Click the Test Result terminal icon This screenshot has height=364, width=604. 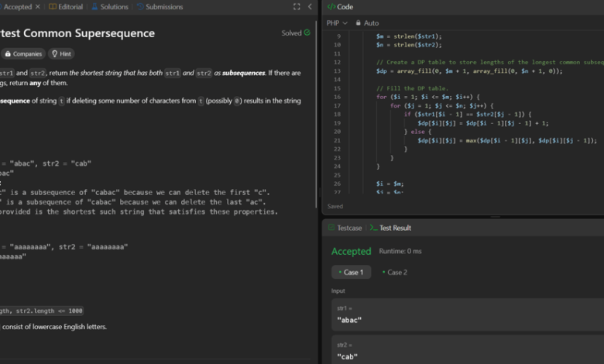pyautogui.click(x=373, y=228)
